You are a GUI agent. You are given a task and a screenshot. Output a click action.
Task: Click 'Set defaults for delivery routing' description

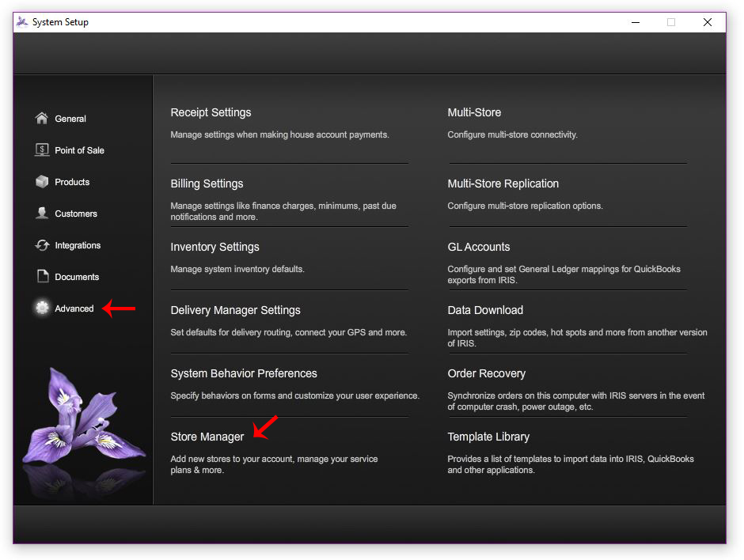[x=288, y=332]
